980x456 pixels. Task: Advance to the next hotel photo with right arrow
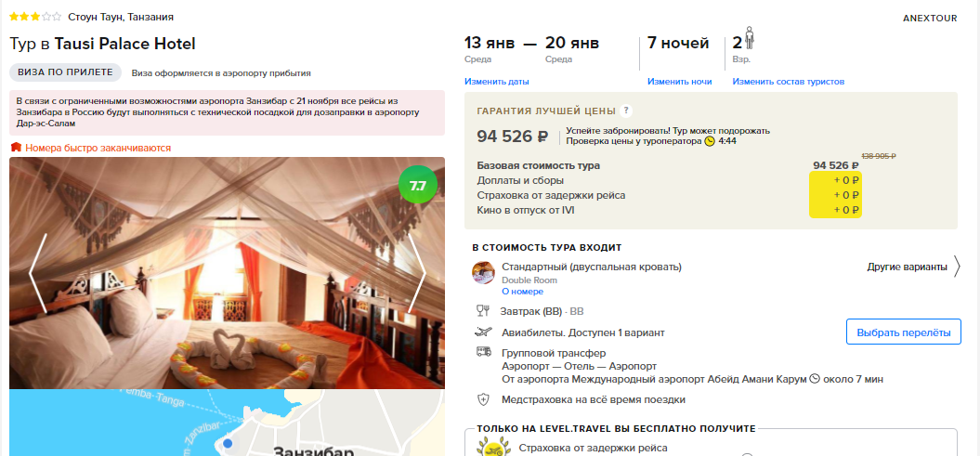(417, 273)
